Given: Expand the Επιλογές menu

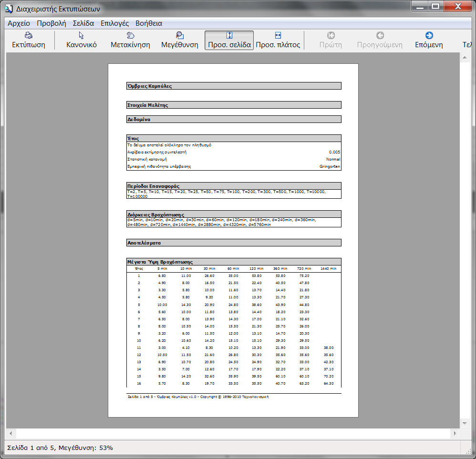Looking at the screenshot, I should 114,23.
